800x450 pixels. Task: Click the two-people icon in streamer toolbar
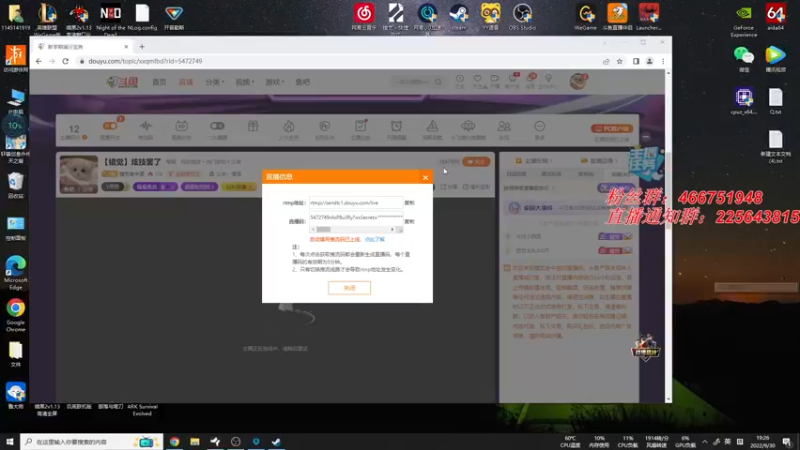[x=504, y=126]
